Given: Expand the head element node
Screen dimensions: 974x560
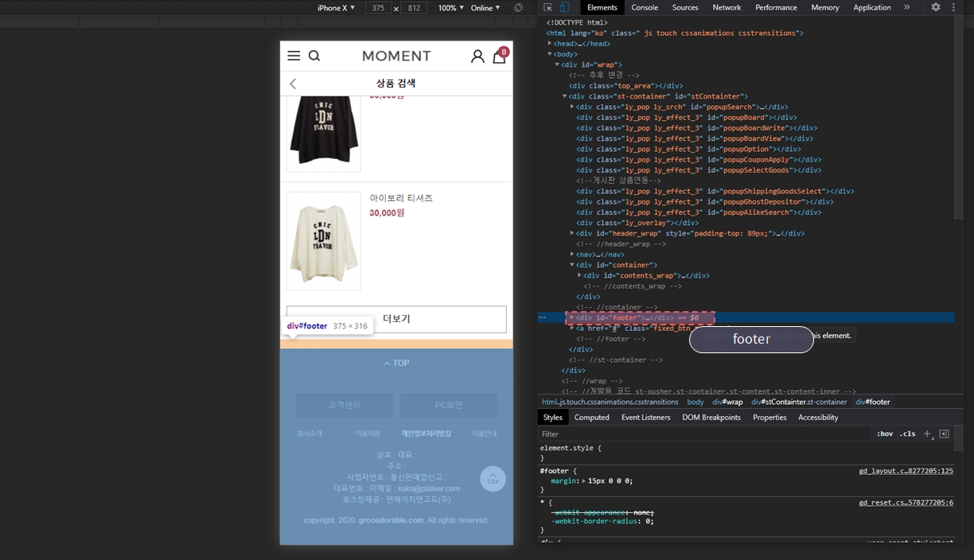Looking at the screenshot, I should [550, 44].
